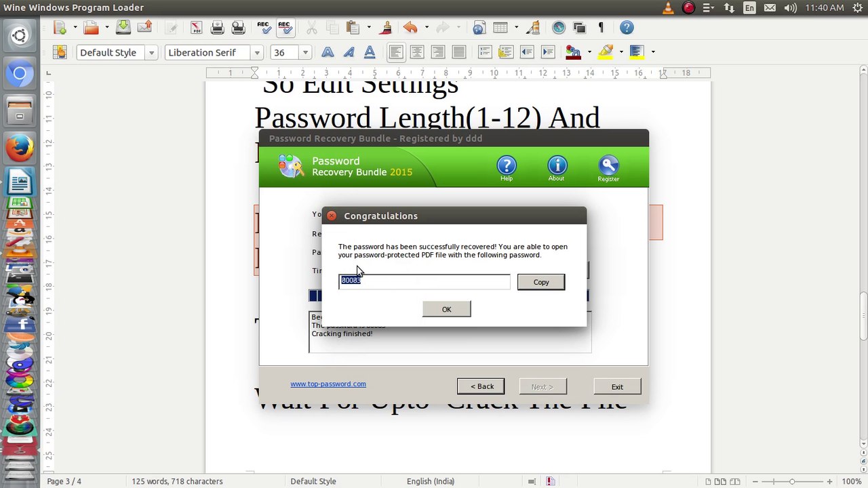Toggle Italic formatting
Screen dimensions: 868x488
(349, 52)
